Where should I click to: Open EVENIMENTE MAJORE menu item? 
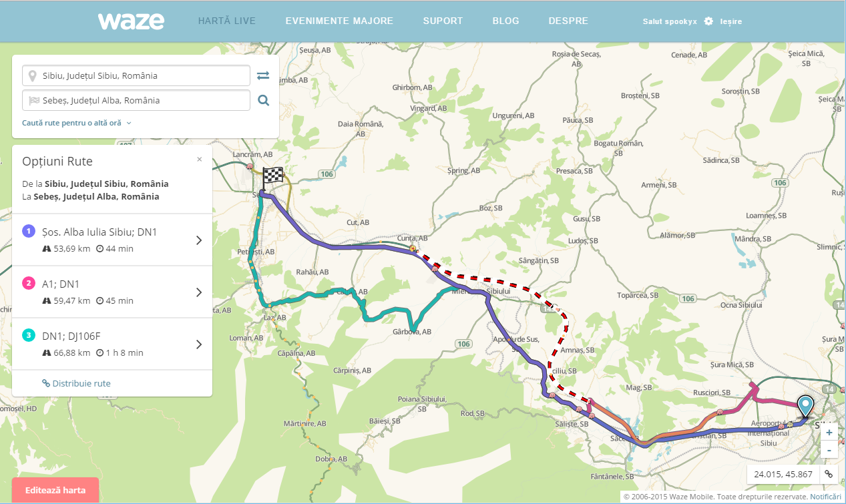coord(339,21)
